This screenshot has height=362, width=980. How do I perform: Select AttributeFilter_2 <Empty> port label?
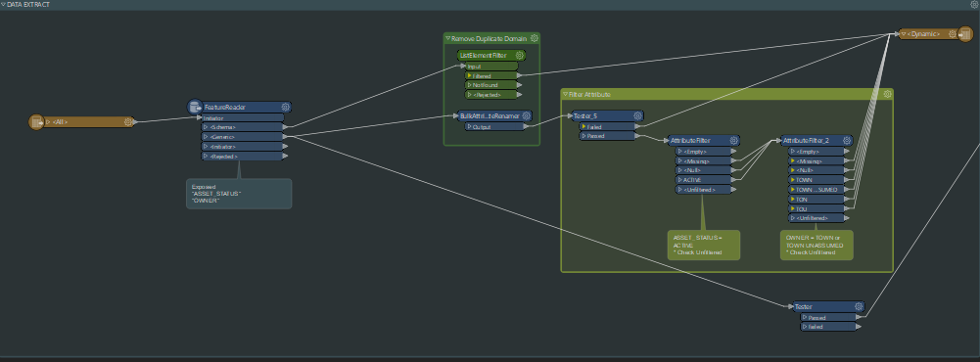[808, 151]
